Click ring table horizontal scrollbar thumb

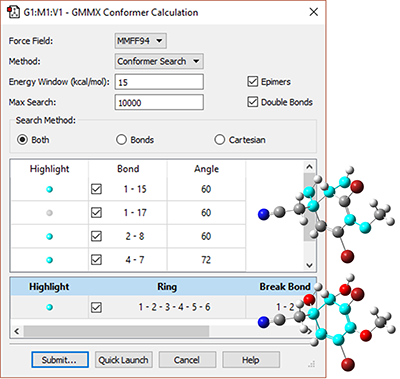(116, 331)
